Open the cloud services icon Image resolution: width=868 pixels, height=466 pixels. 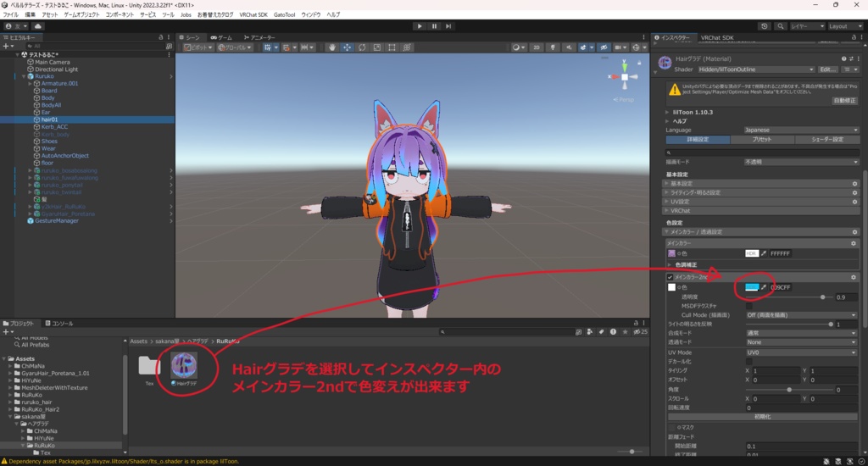tap(37, 26)
